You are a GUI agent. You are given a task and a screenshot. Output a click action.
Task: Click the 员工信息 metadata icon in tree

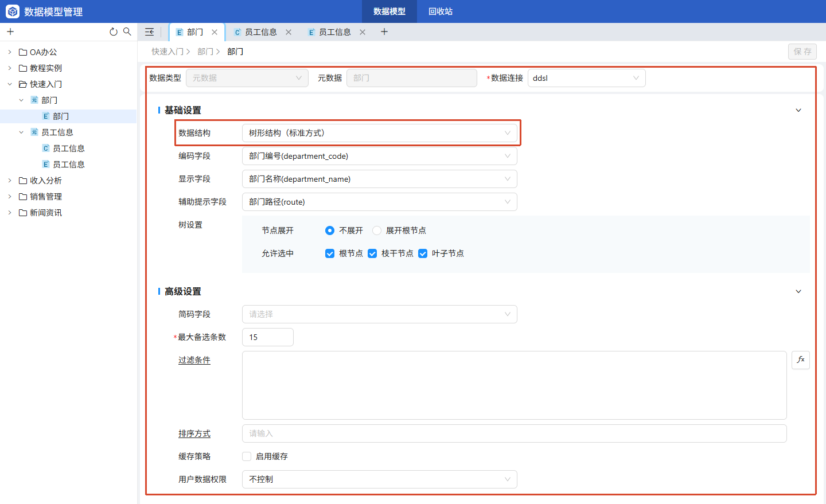tap(34, 132)
